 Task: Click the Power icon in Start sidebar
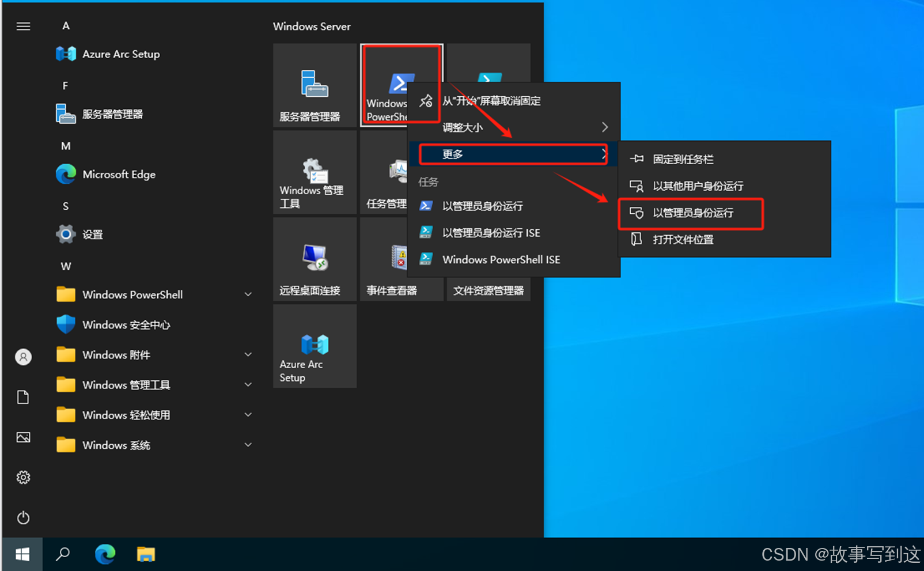point(23,517)
